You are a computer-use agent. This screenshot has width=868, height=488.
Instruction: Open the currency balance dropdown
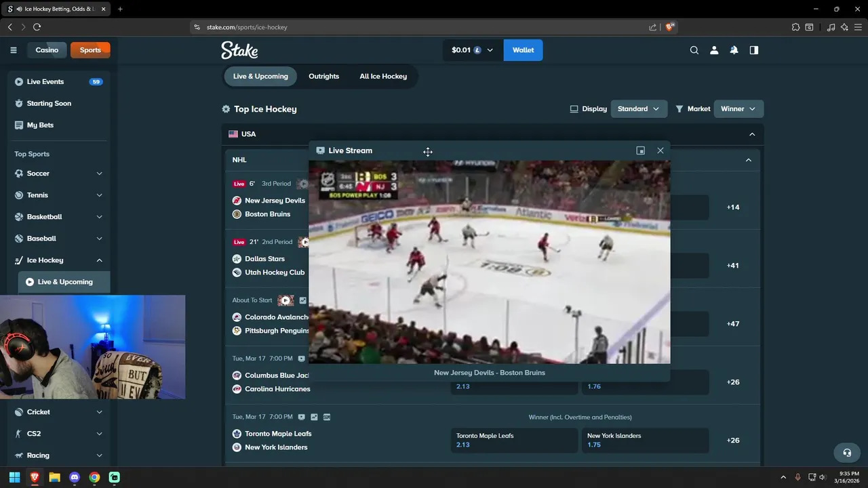coord(473,50)
